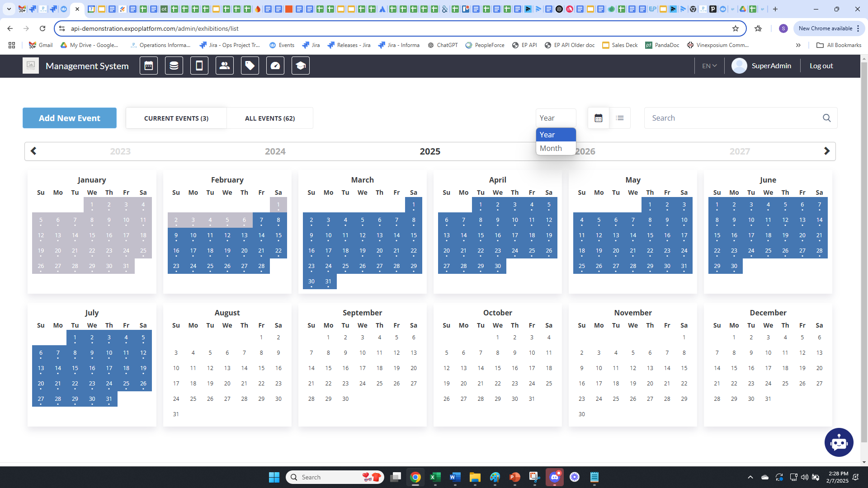Click the users group icon in header

click(224, 66)
